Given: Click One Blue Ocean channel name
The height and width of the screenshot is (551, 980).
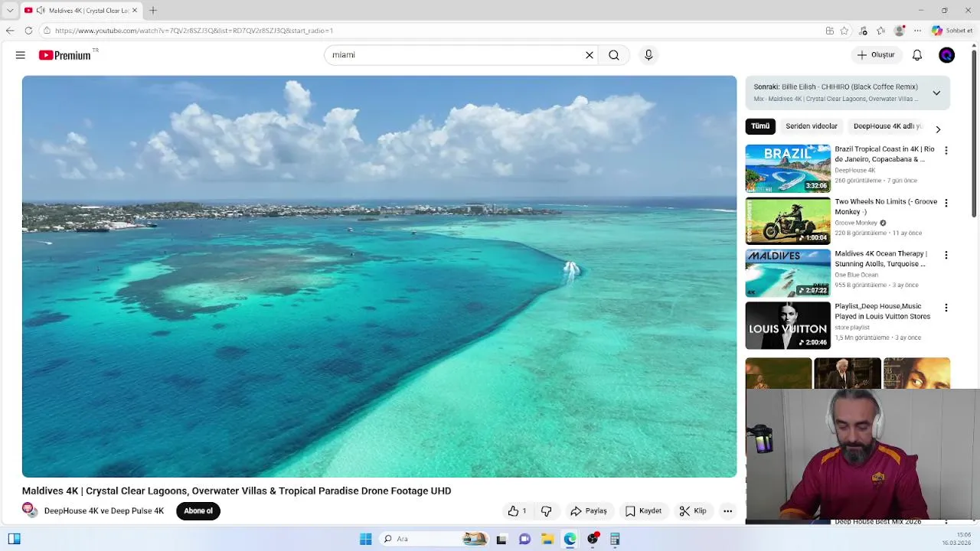Looking at the screenshot, I should 856,275.
